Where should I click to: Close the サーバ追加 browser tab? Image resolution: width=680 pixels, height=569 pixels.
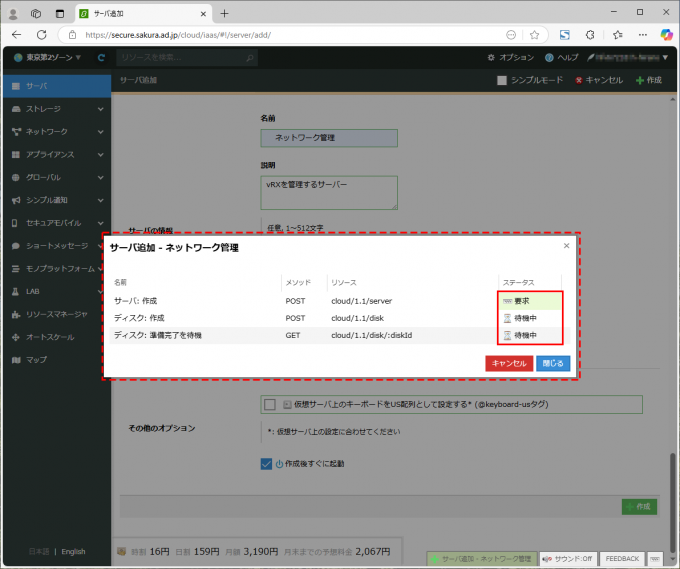pyautogui.click(x=203, y=14)
